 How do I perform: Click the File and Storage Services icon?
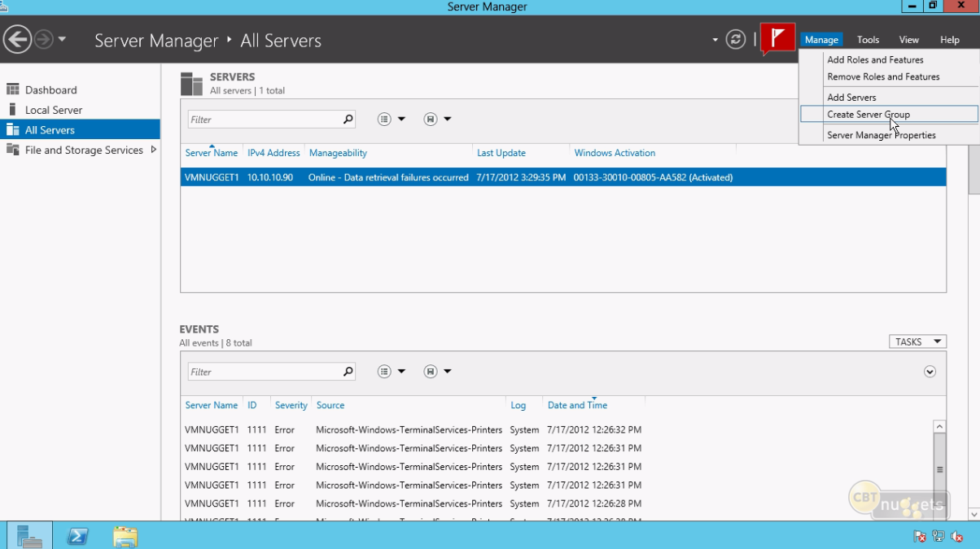13,150
